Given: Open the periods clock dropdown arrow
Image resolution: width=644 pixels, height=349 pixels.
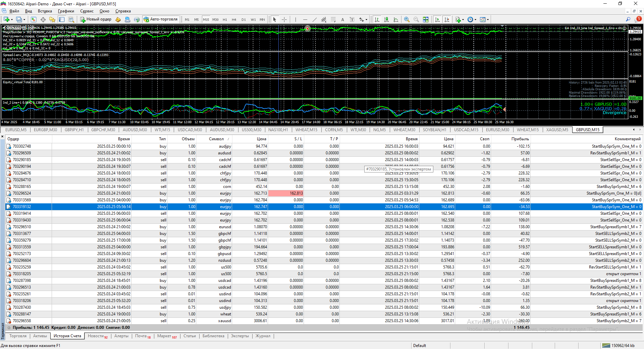Looking at the screenshot, I should (x=475, y=20).
